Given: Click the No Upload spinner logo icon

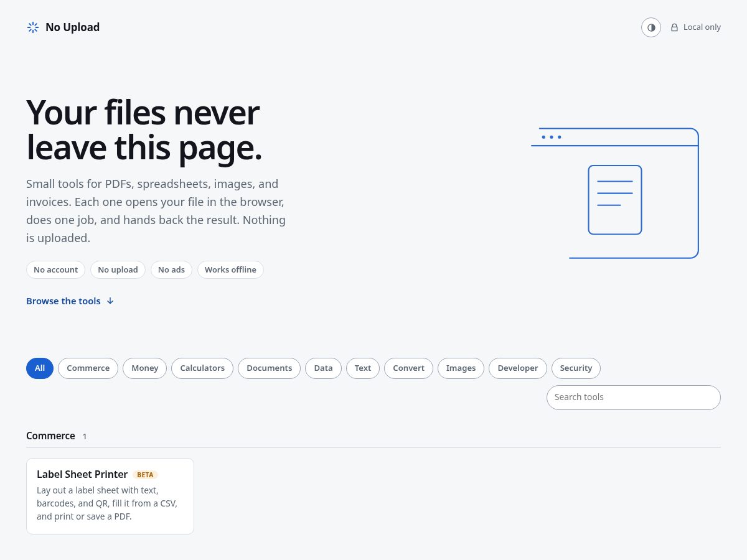Looking at the screenshot, I should pos(33,27).
